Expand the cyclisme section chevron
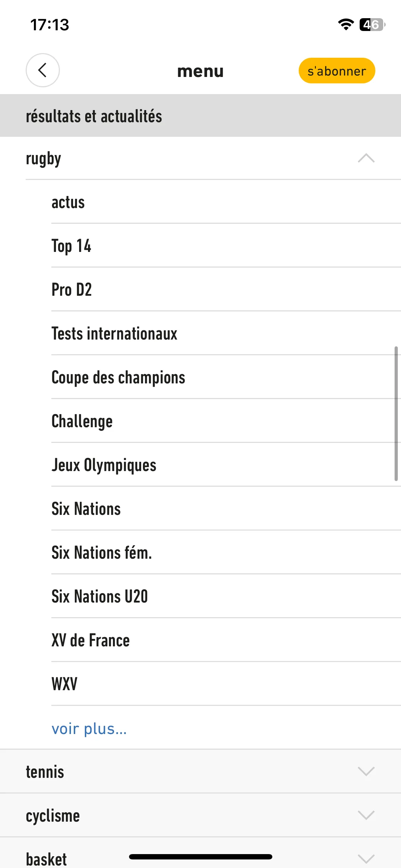Viewport: 401px width, 868px height. (x=366, y=815)
